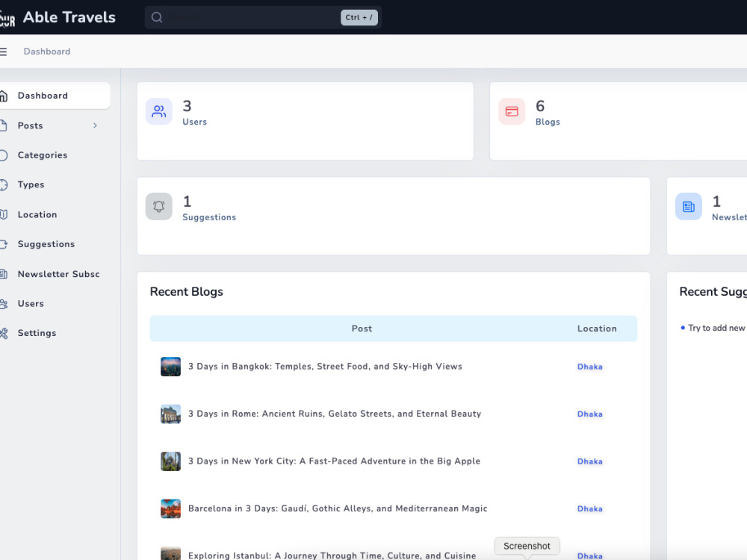The width and height of the screenshot is (747, 560).
Task: Open Users in the sidebar
Action: [55, 304]
